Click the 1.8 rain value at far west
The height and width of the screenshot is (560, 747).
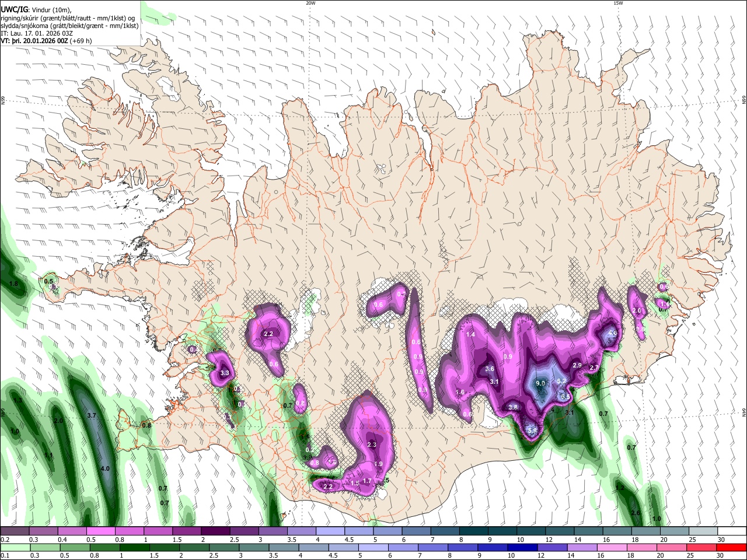coord(14,283)
